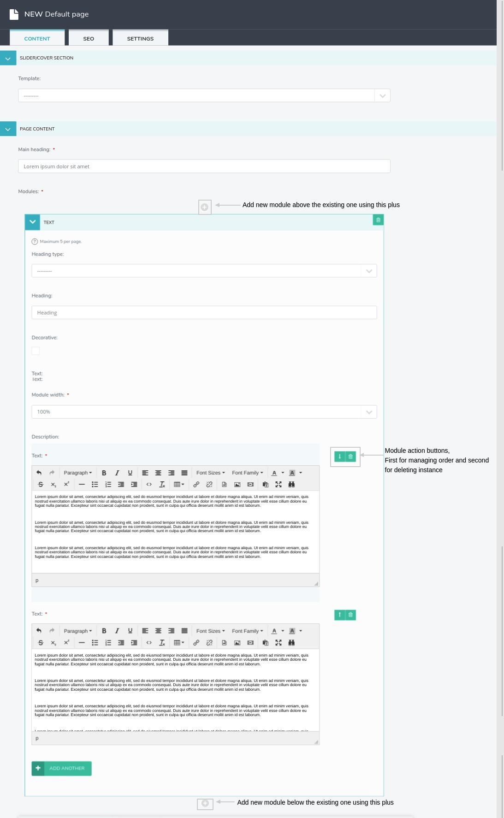The height and width of the screenshot is (818, 504).
Task: Insert an image in the upper editor
Action: coord(237,484)
